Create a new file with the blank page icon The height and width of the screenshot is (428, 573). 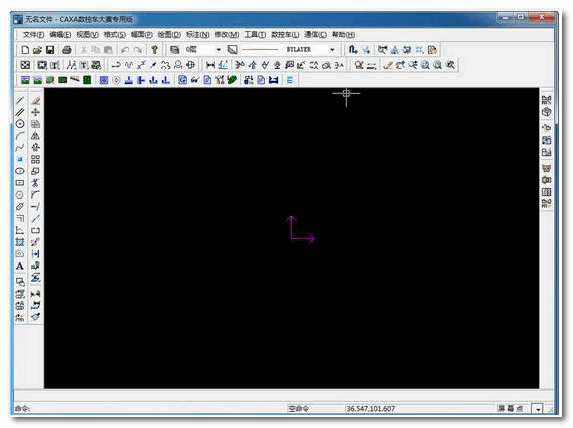(x=25, y=50)
